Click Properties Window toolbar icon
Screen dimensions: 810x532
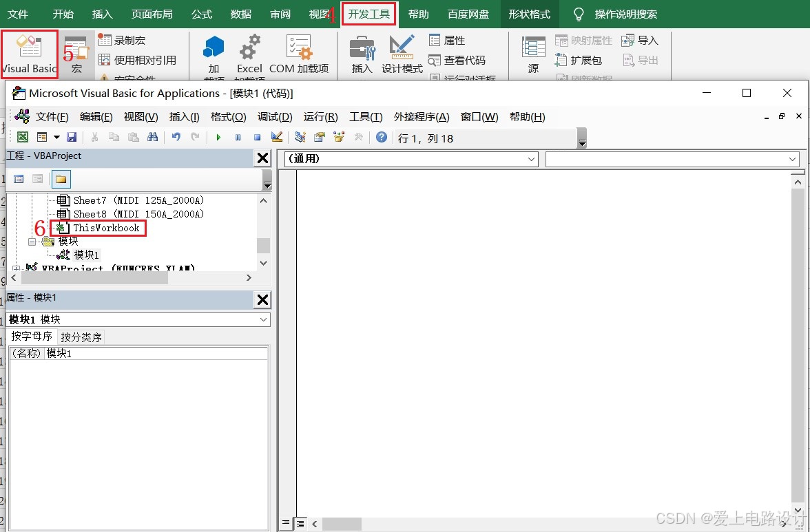[x=320, y=137]
